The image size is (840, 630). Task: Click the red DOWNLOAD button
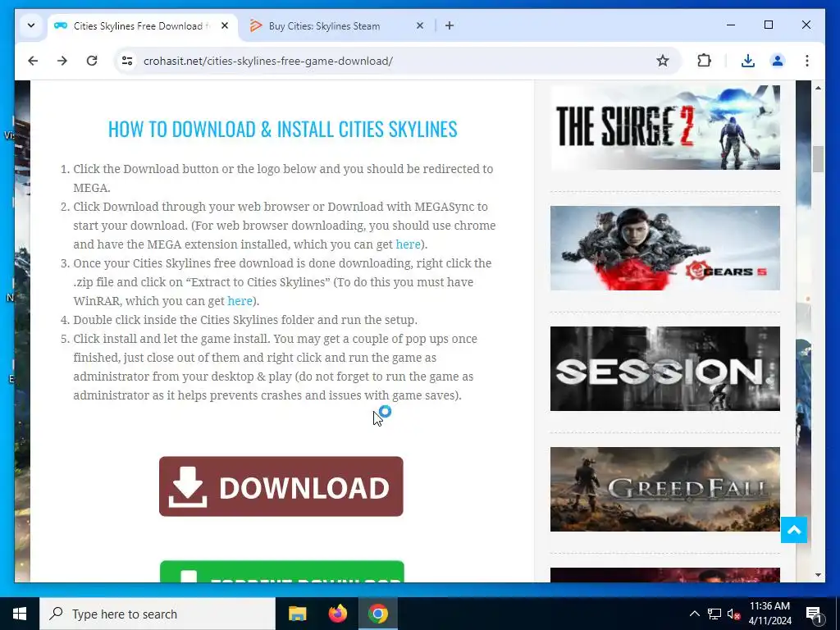click(281, 486)
